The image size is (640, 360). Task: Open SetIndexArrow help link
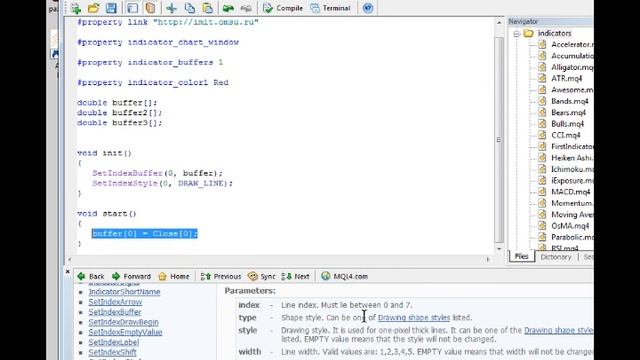(x=115, y=302)
